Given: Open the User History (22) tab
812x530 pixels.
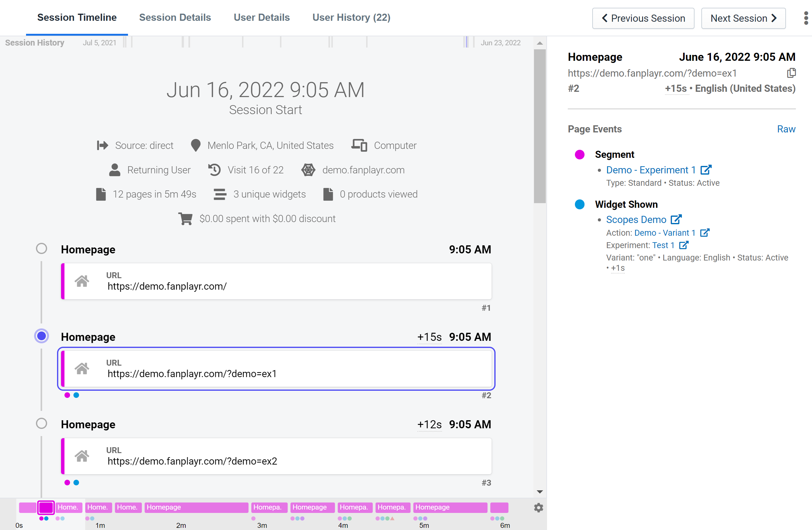Looking at the screenshot, I should 351,17.
